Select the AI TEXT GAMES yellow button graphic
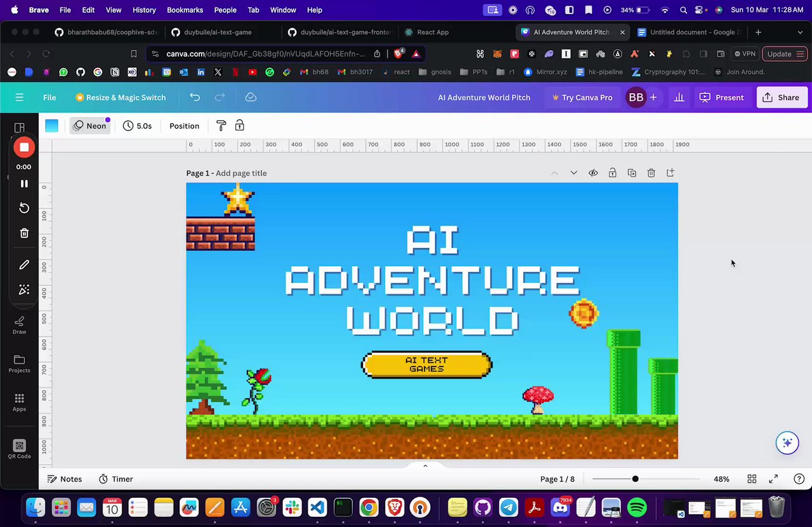This screenshot has width=812, height=527. point(427,365)
